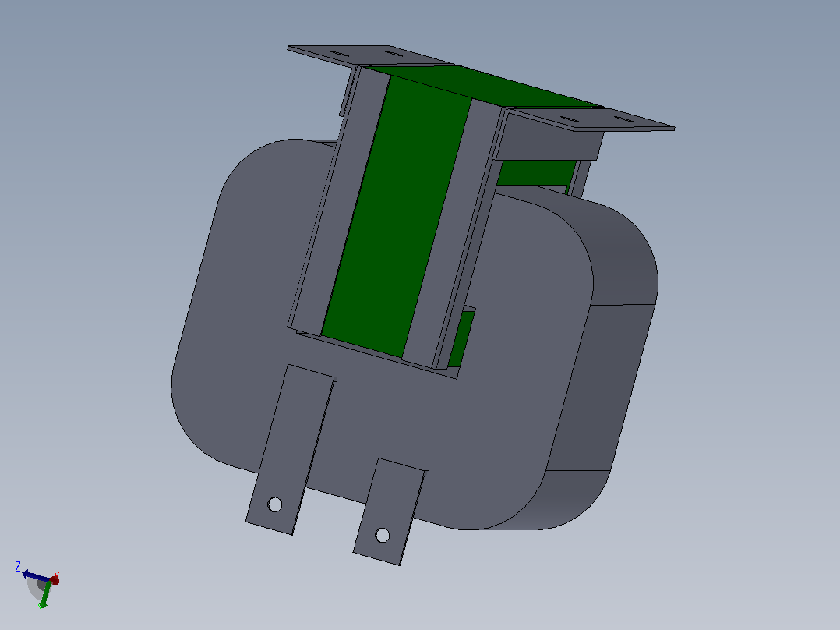
Task: Select the right mounting tab body
Action: (389, 511)
